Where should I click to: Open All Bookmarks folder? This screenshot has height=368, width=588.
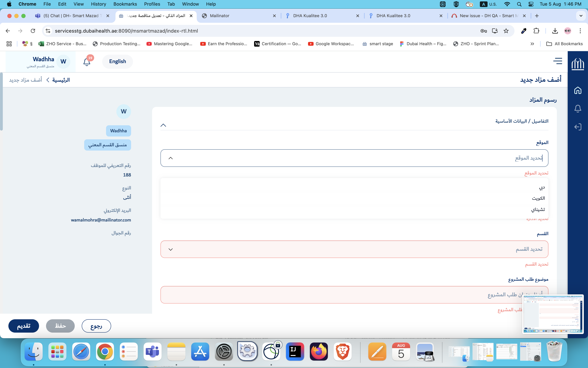564,44
